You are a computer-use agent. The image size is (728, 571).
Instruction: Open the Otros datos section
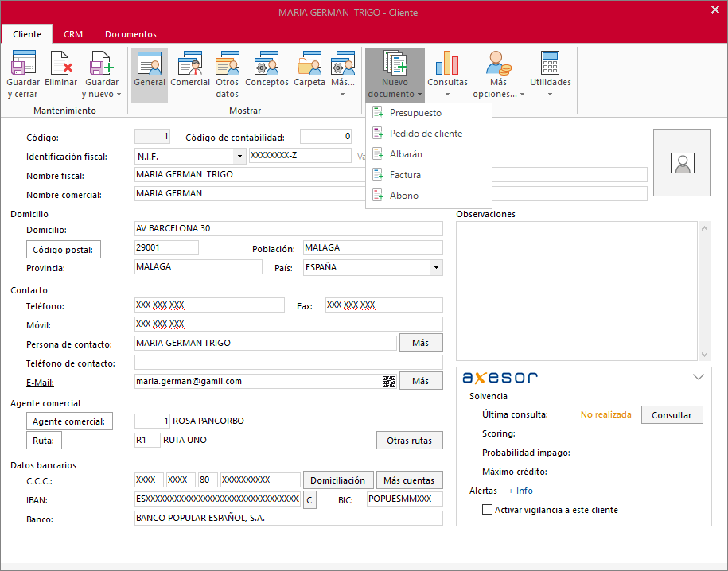click(x=227, y=74)
